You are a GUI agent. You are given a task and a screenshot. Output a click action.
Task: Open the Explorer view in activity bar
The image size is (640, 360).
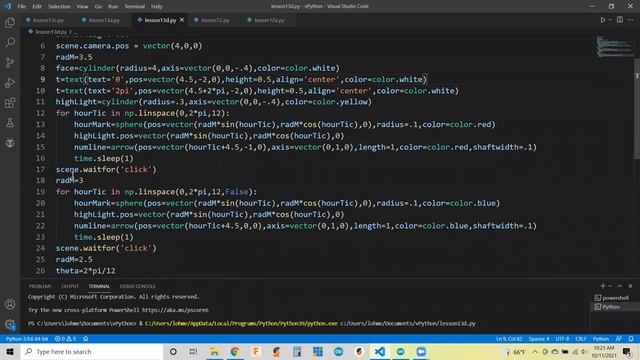10,22
